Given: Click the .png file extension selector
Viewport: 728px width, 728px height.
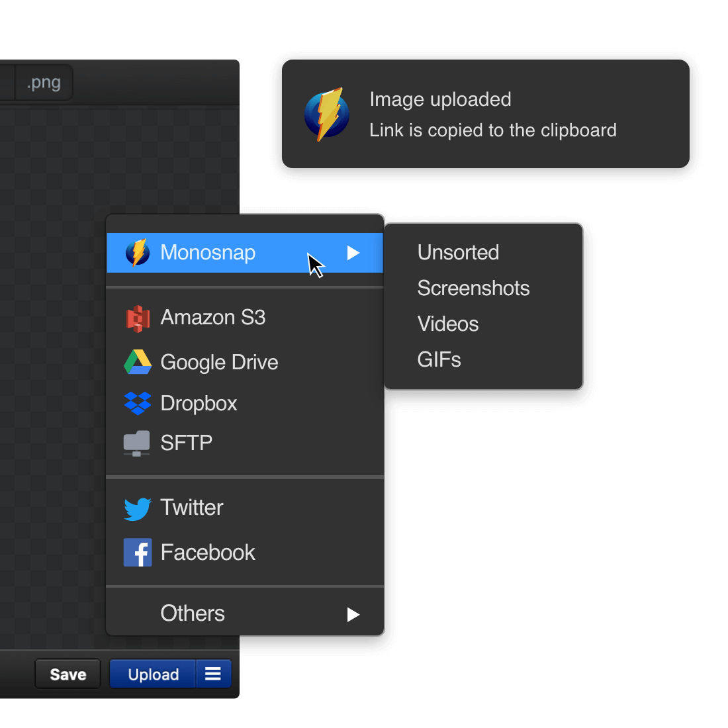Looking at the screenshot, I should point(44,83).
